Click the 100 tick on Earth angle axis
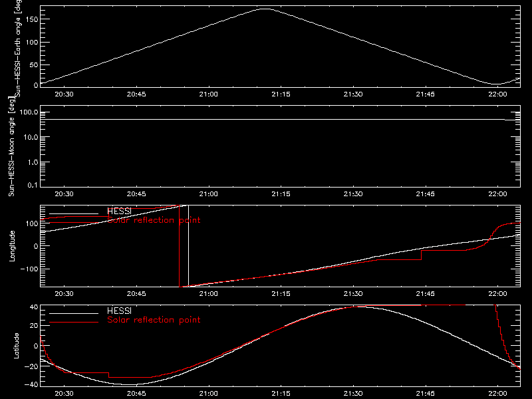532x399 pixels. tap(32, 42)
